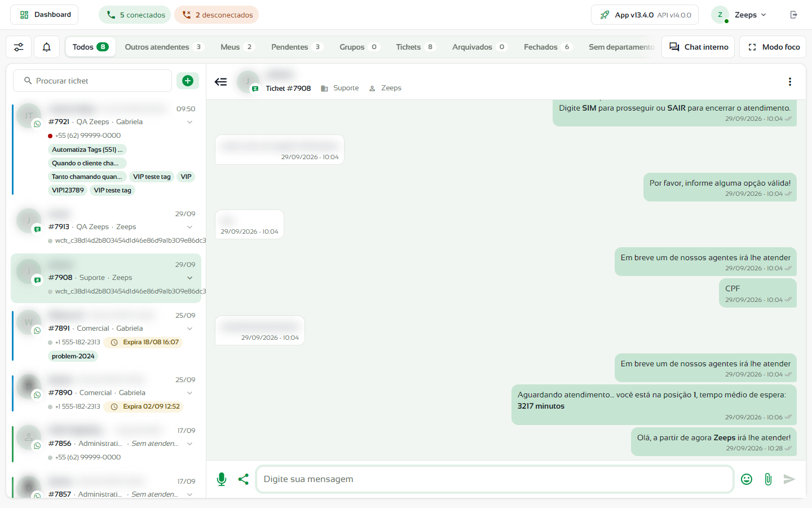Open the emoji picker
812x508 pixels.
point(747,479)
